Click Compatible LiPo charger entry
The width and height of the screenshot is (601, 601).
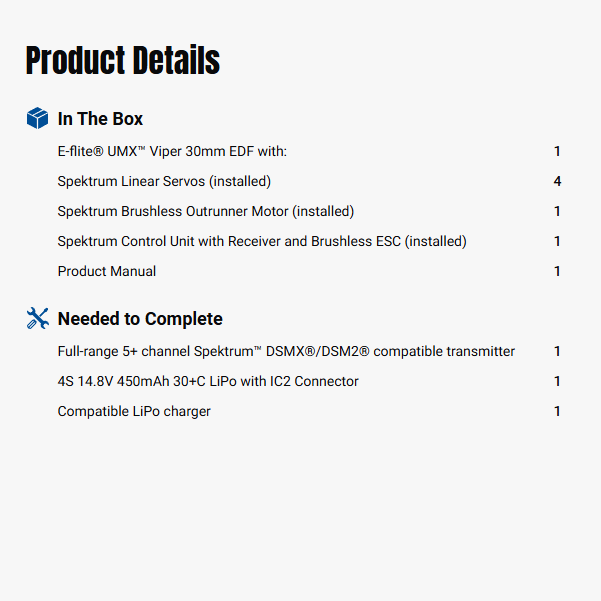[x=134, y=411]
